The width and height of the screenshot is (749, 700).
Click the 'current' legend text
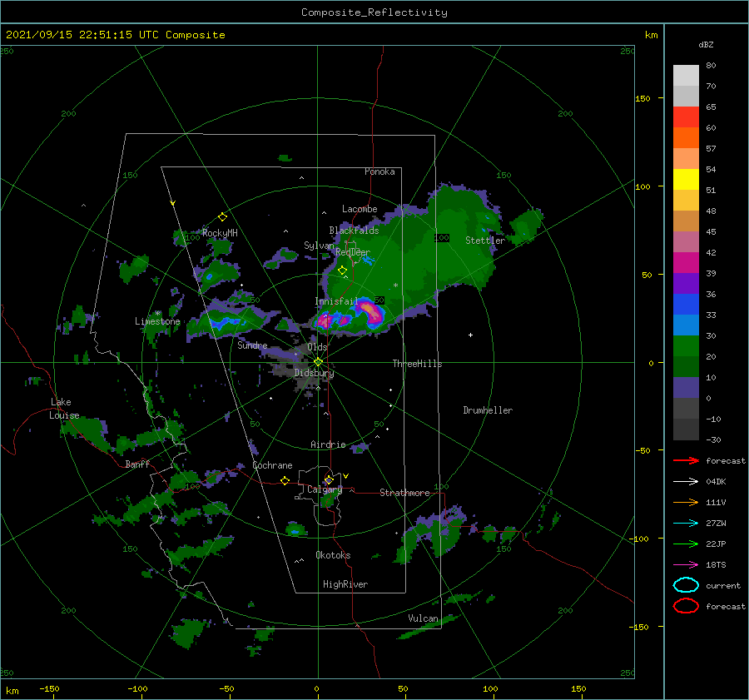pos(723,585)
